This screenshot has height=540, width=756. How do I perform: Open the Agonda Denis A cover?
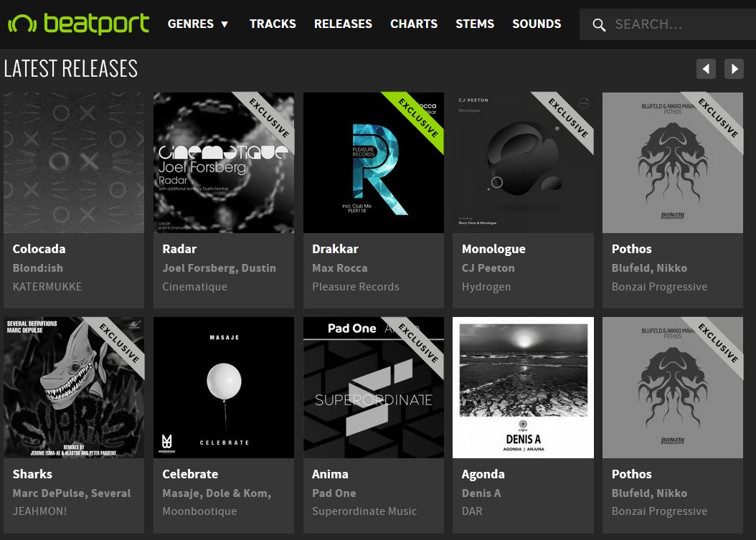tap(523, 388)
